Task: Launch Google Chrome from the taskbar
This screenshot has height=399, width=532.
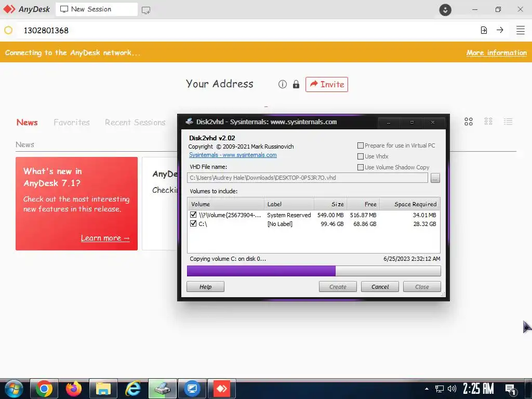Action: click(44, 389)
